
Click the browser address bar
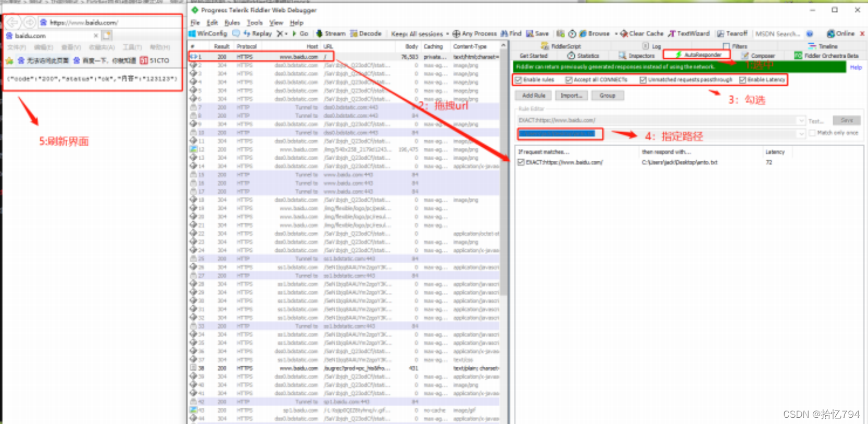pos(109,22)
